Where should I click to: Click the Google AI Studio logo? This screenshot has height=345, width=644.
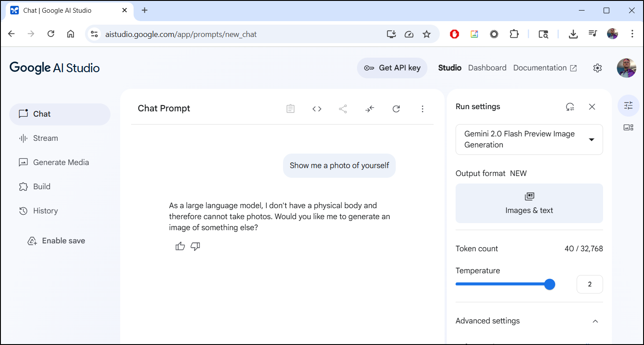click(55, 68)
